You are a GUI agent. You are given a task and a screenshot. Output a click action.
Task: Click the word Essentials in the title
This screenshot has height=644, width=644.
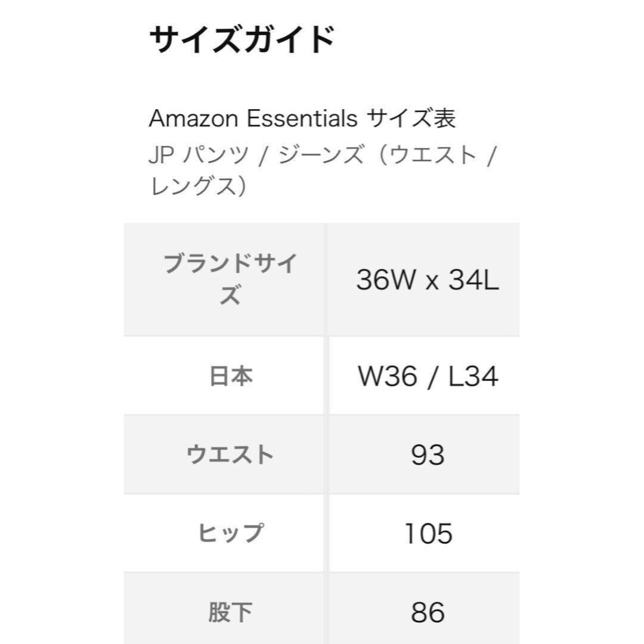pos(302,119)
